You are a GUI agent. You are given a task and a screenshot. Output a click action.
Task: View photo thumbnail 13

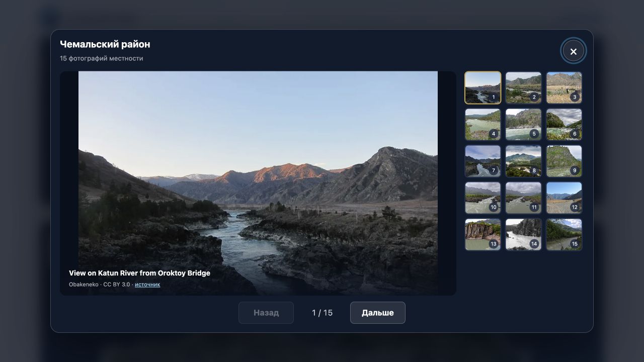pyautogui.click(x=483, y=234)
